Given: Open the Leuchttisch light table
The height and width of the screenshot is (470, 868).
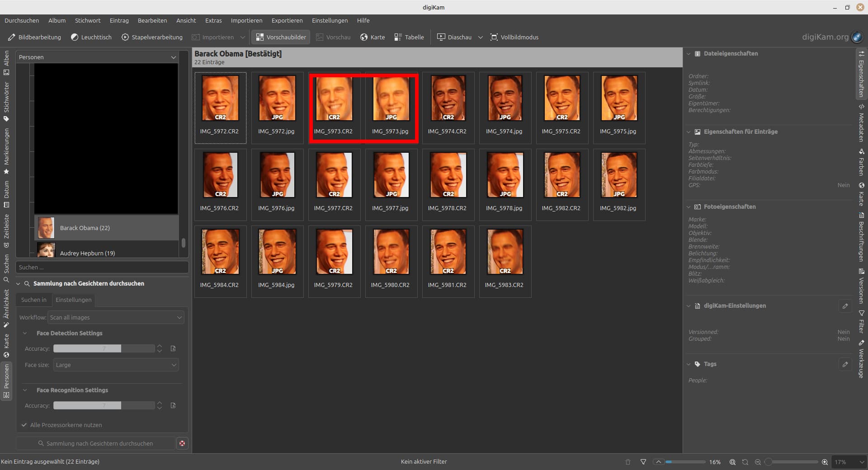Looking at the screenshot, I should [x=91, y=37].
